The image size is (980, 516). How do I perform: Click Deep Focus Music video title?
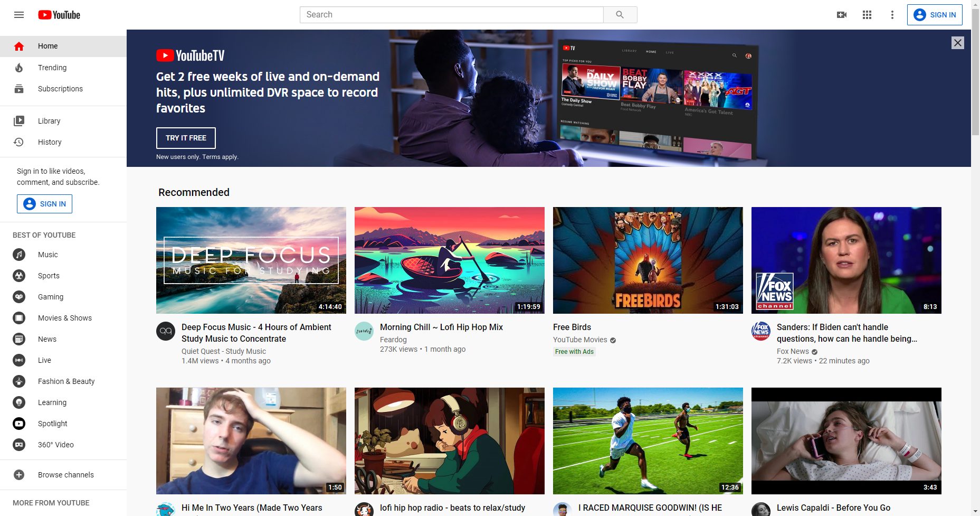256,333
